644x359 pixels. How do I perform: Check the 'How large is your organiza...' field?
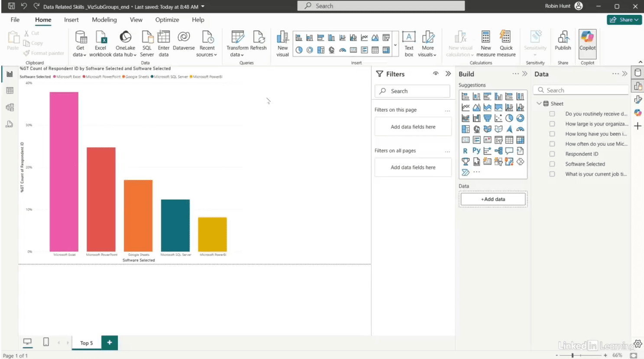(x=552, y=124)
